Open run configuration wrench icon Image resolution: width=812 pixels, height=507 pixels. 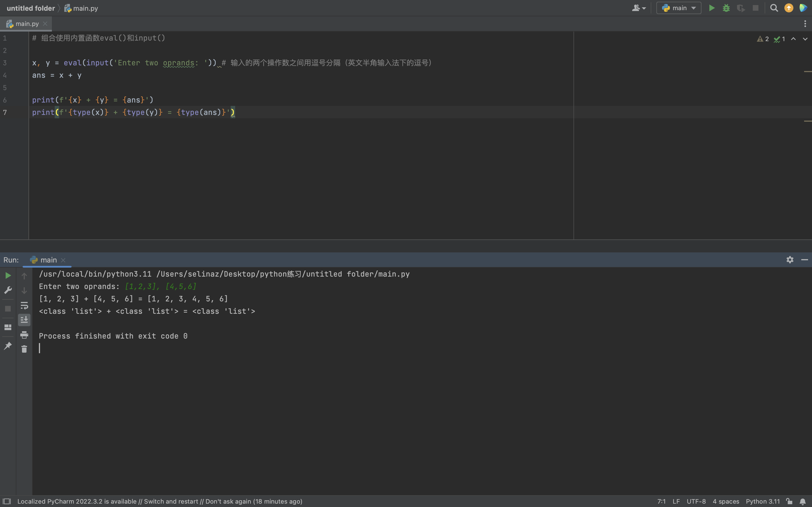pyautogui.click(x=8, y=290)
